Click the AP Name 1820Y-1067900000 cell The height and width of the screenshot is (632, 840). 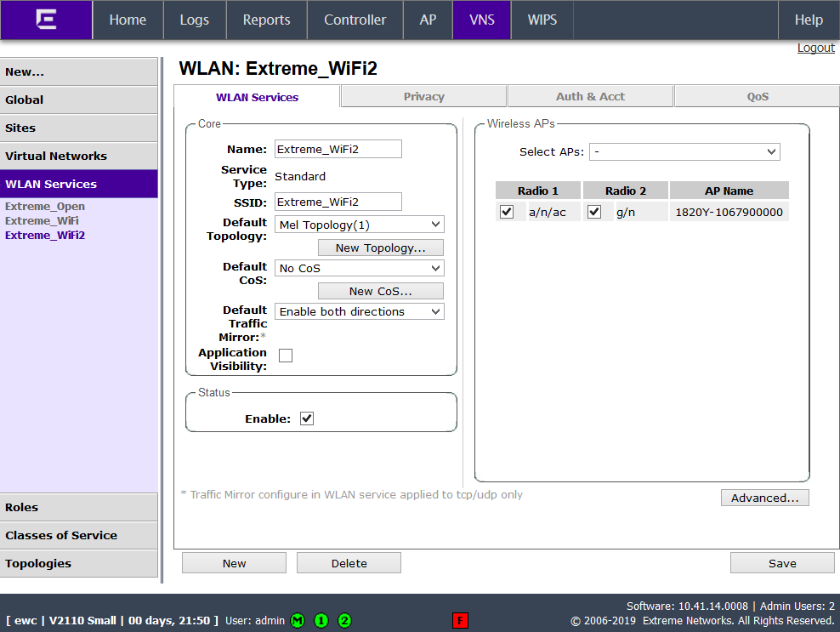pyautogui.click(x=729, y=212)
